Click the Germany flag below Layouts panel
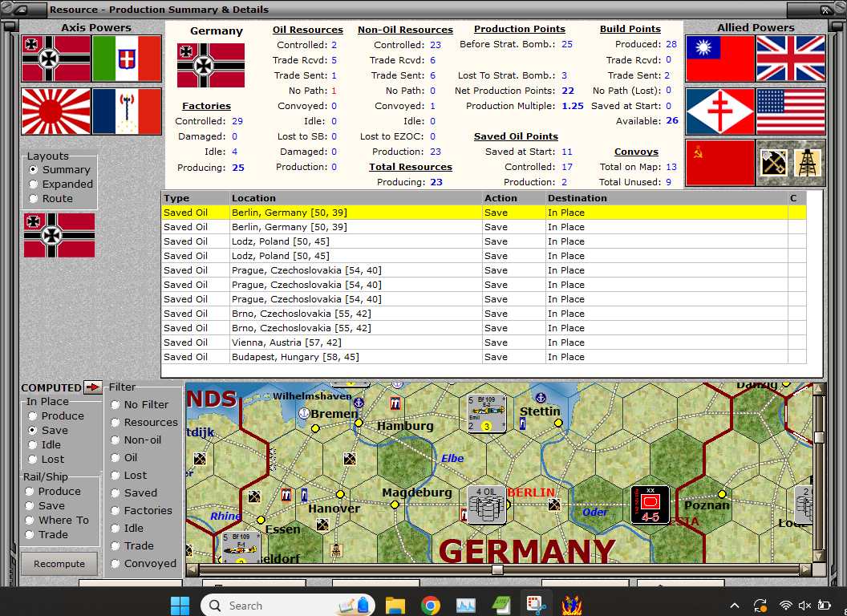The height and width of the screenshot is (616, 847). click(x=59, y=235)
